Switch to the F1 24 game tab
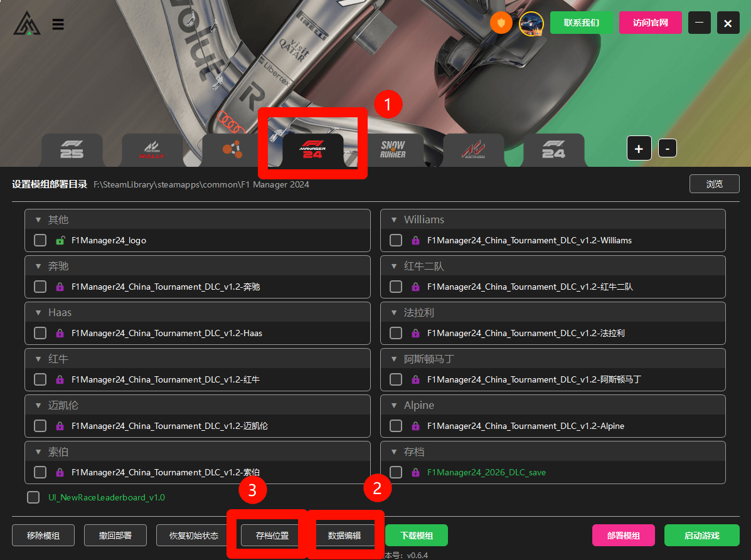Screen dimensions: 751x560 [x=553, y=150]
